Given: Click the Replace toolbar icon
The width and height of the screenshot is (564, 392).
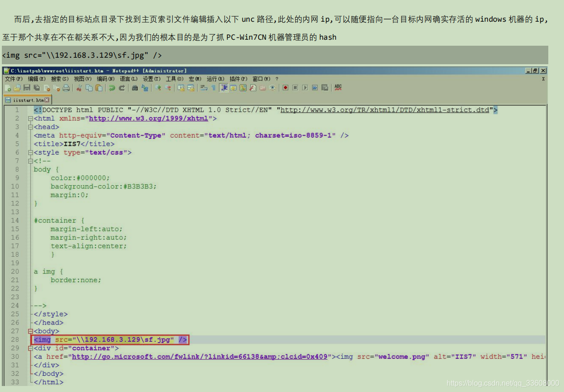Looking at the screenshot, I should 145,88.
